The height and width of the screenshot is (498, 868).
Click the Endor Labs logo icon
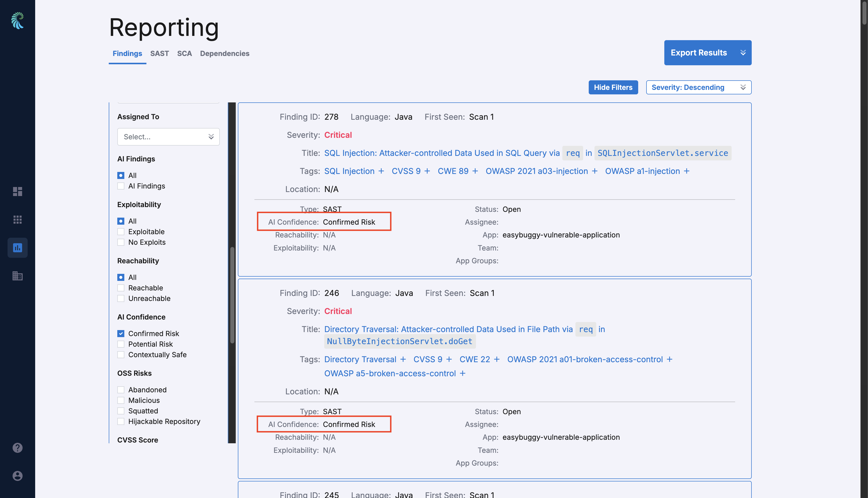[x=17, y=21]
